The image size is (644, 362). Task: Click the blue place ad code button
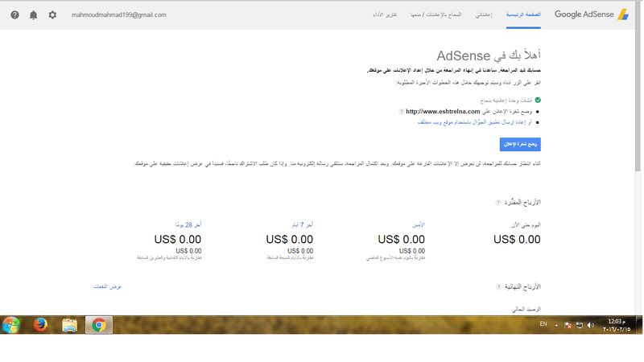[520, 144]
